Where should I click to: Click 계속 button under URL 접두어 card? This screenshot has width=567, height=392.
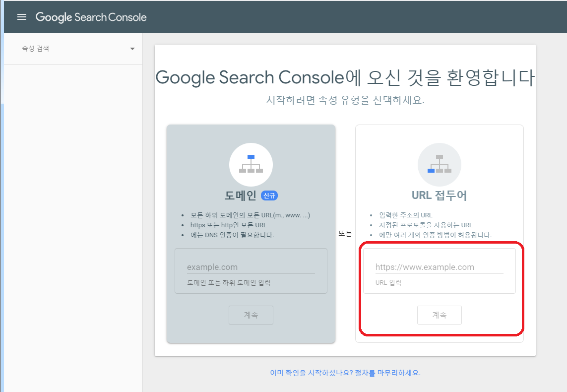(x=440, y=315)
